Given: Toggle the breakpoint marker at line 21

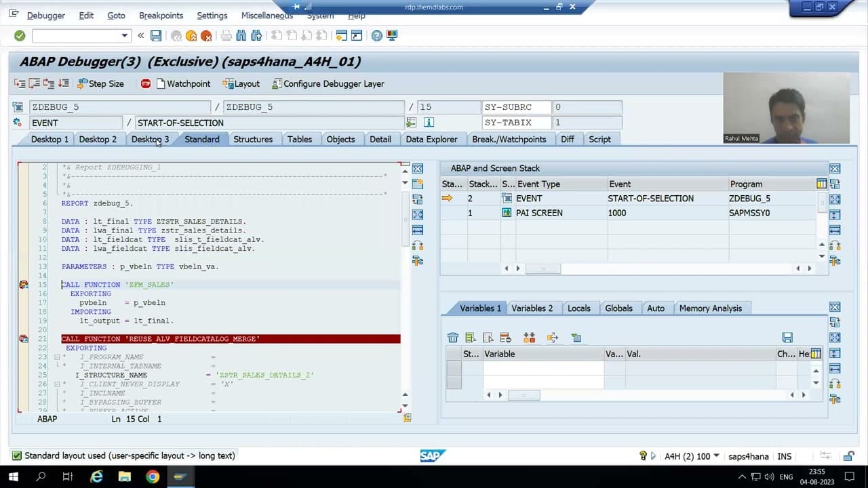Looking at the screenshot, I should point(24,339).
